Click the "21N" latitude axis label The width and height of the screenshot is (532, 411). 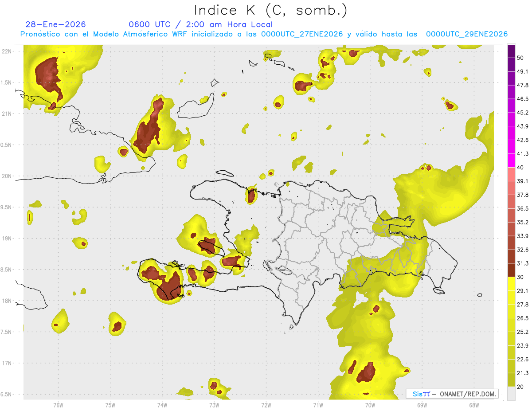click(6, 114)
